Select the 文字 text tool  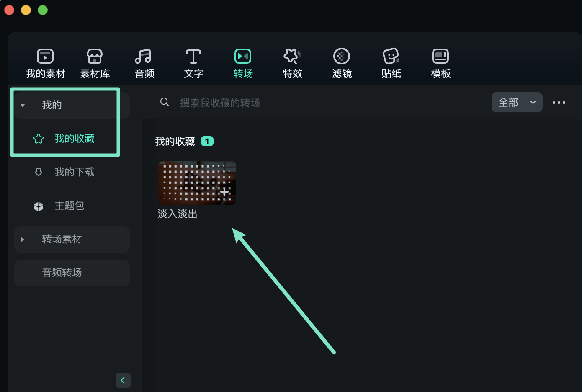[x=193, y=63]
